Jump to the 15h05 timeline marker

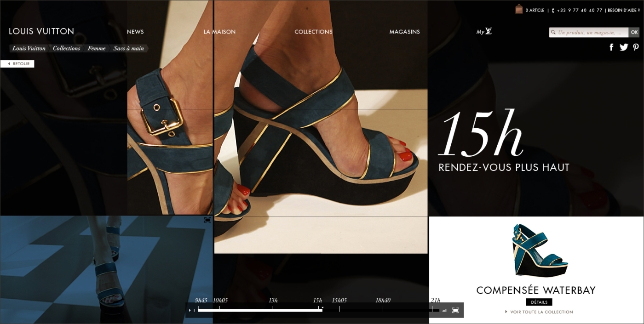click(x=339, y=301)
